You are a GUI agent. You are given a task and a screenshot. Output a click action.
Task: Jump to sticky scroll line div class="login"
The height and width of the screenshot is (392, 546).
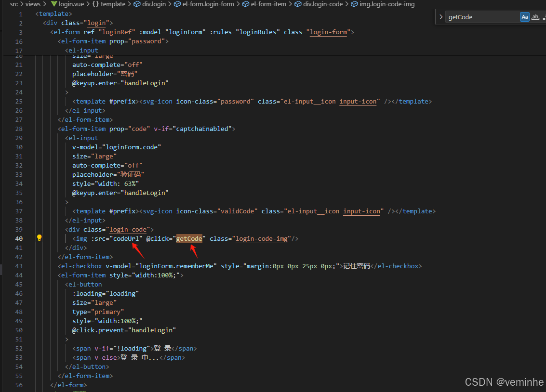click(78, 23)
